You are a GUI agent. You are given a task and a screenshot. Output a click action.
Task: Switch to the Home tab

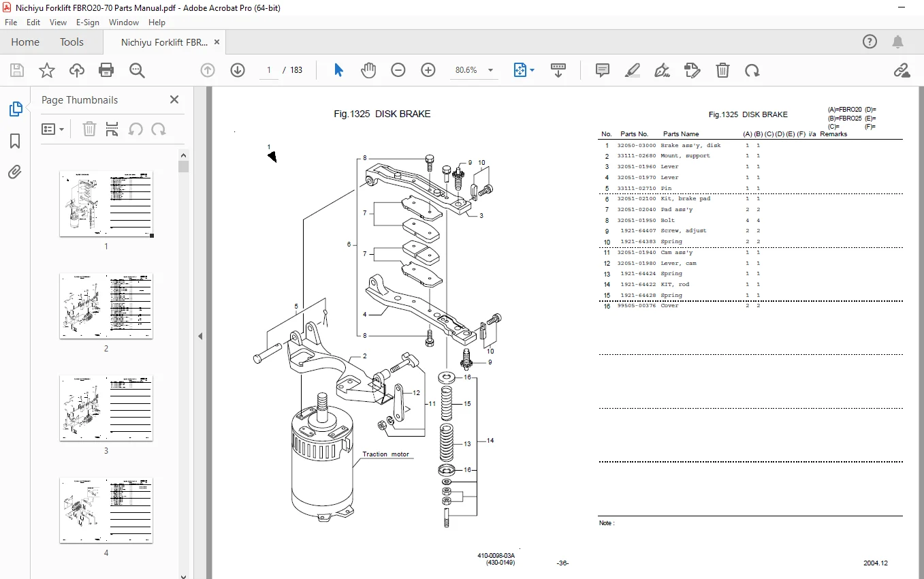25,42
